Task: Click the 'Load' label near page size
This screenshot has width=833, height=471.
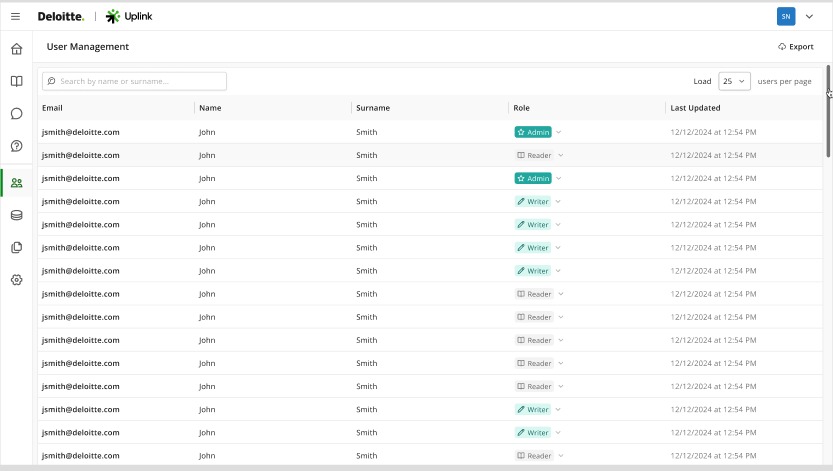Action: [x=702, y=81]
